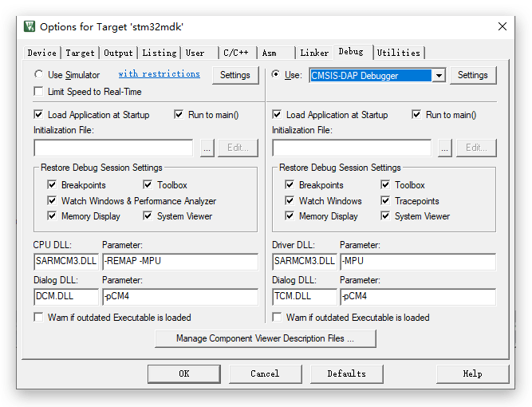
Task: Click the Driver DLL field SARMCM3.DLL
Action: click(x=305, y=262)
